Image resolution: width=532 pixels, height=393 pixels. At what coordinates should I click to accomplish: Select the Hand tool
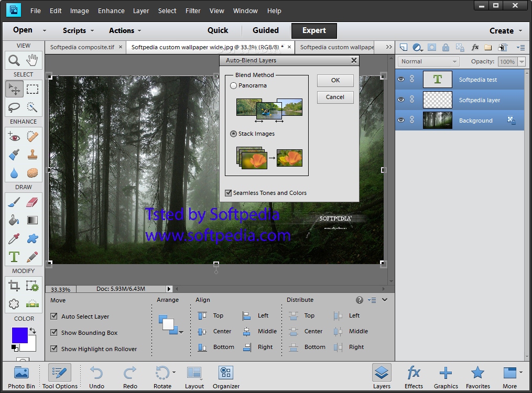[32, 60]
